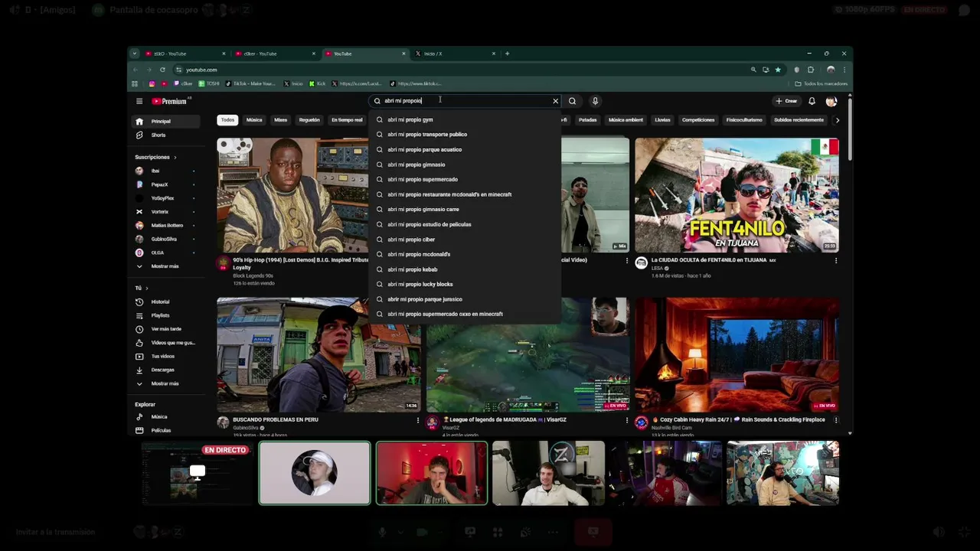The height and width of the screenshot is (551, 980).
Task: Switch to the zEkO - YouTube tab
Action: tap(185, 54)
